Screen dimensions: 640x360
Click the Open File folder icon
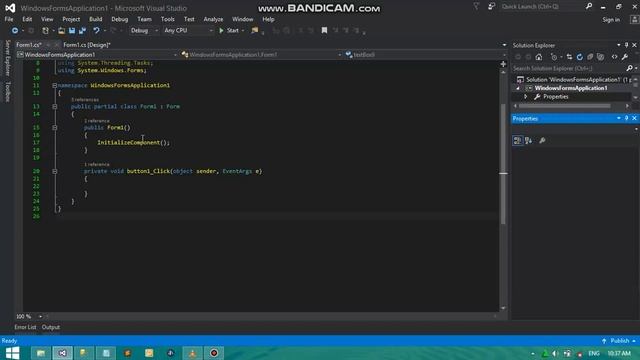pos(61,31)
